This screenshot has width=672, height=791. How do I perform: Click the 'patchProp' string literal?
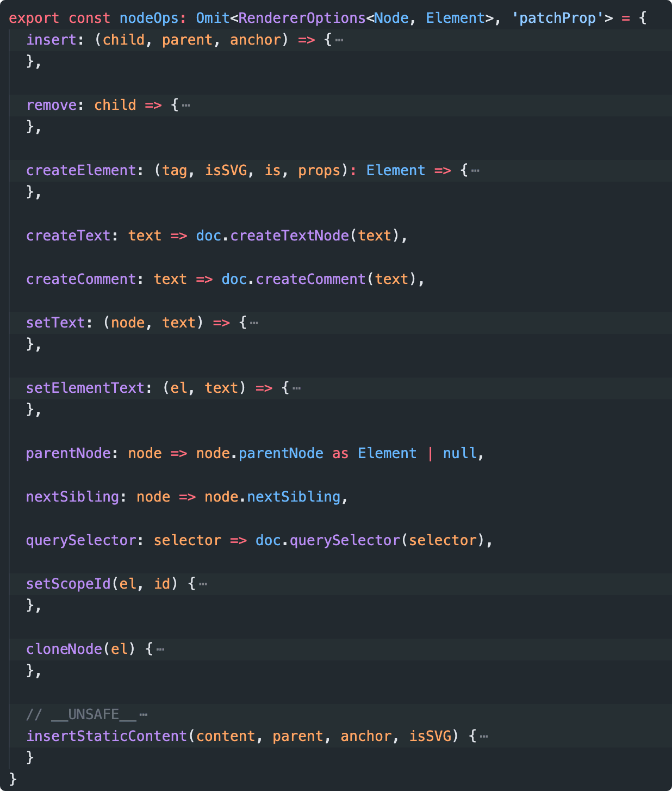[558, 18]
